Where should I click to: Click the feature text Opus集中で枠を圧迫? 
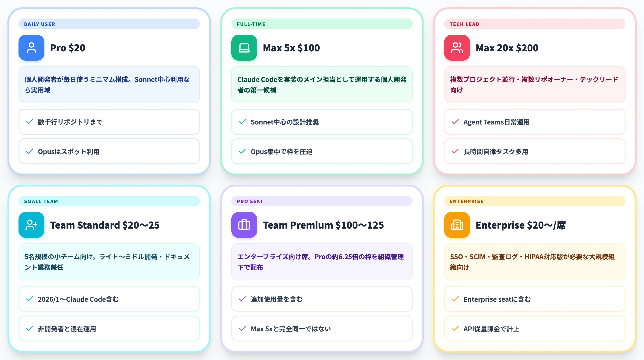click(282, 152)
